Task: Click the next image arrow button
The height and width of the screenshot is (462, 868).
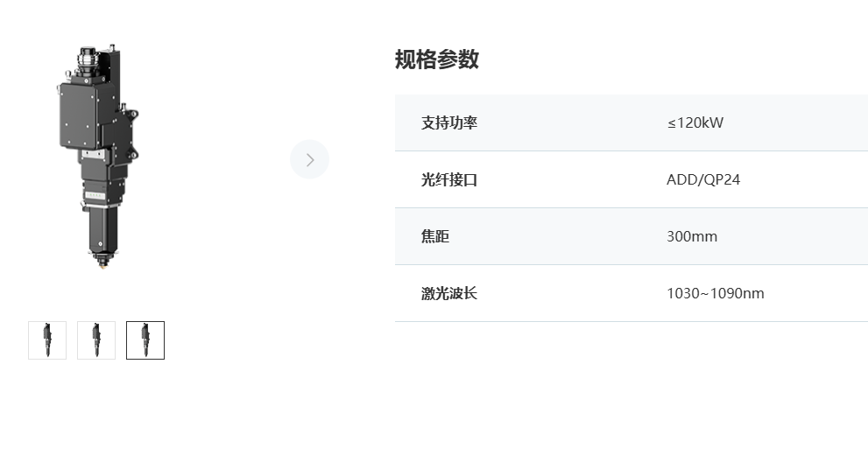Action: 309,159
